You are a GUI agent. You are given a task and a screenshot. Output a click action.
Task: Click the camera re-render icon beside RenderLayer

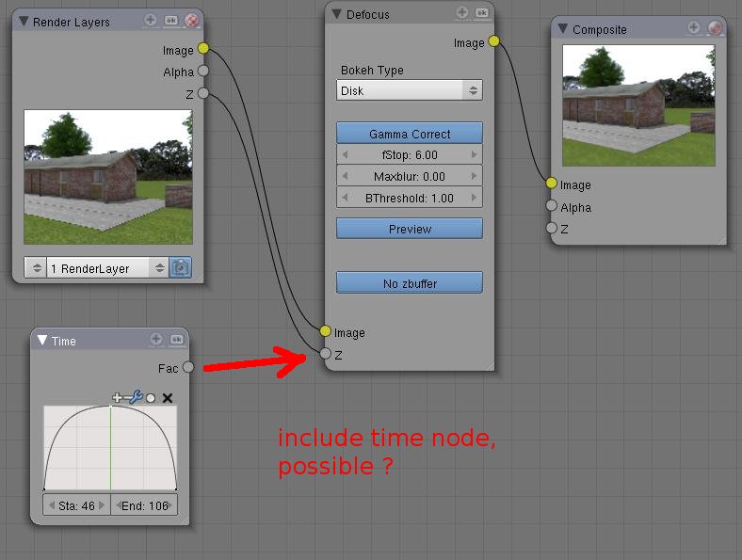[x=180, y=268]
